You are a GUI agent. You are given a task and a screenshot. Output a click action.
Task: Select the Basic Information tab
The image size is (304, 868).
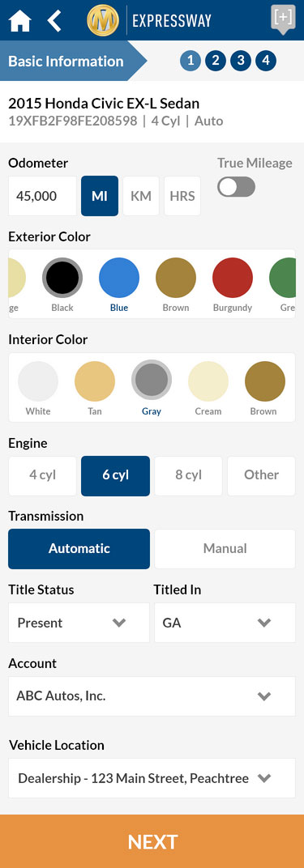(66, 61)
